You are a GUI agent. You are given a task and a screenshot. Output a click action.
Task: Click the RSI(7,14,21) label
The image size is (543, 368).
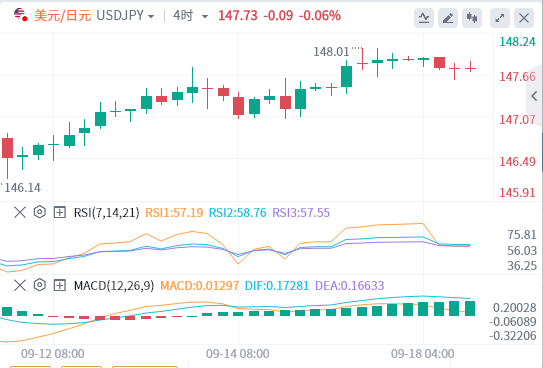(x=106, y=212)
